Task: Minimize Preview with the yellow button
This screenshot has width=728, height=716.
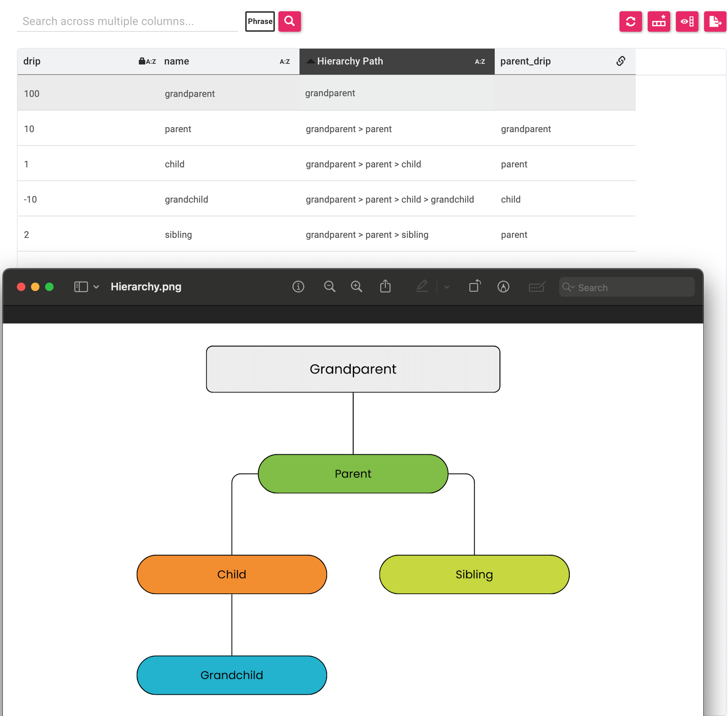Action: tap(35, 287)
